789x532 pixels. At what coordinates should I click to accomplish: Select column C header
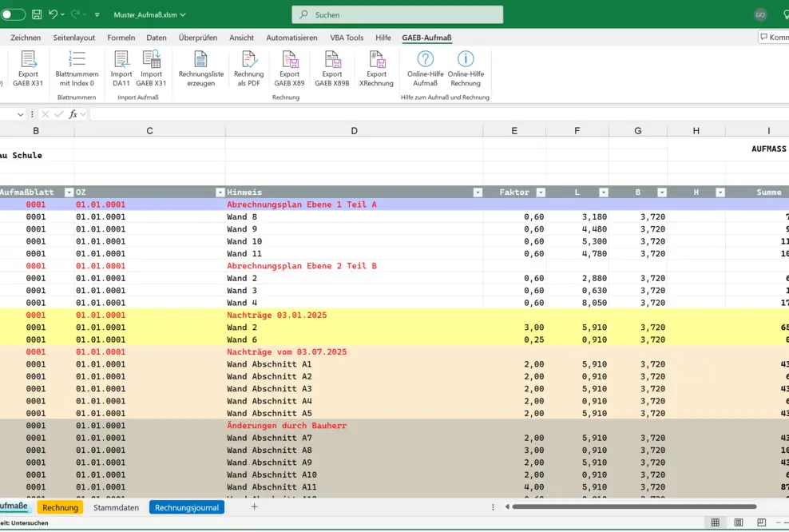click(x=149, y=131)
